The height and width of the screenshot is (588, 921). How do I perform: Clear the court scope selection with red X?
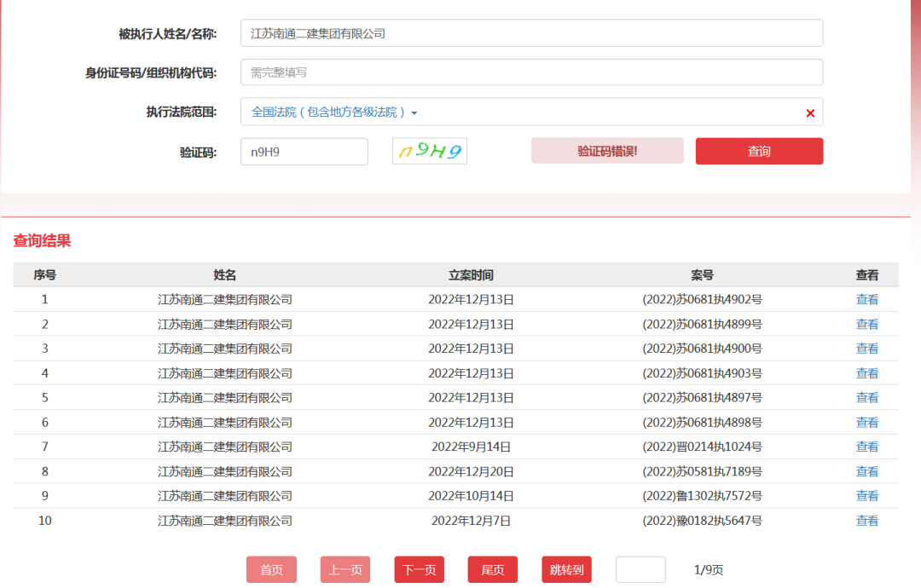810,112
